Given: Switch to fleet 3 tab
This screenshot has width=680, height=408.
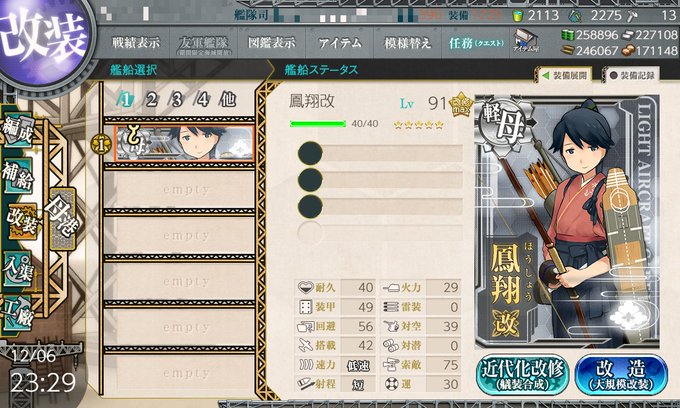Looking at the screenshot, I should click(x=177, y=100).
